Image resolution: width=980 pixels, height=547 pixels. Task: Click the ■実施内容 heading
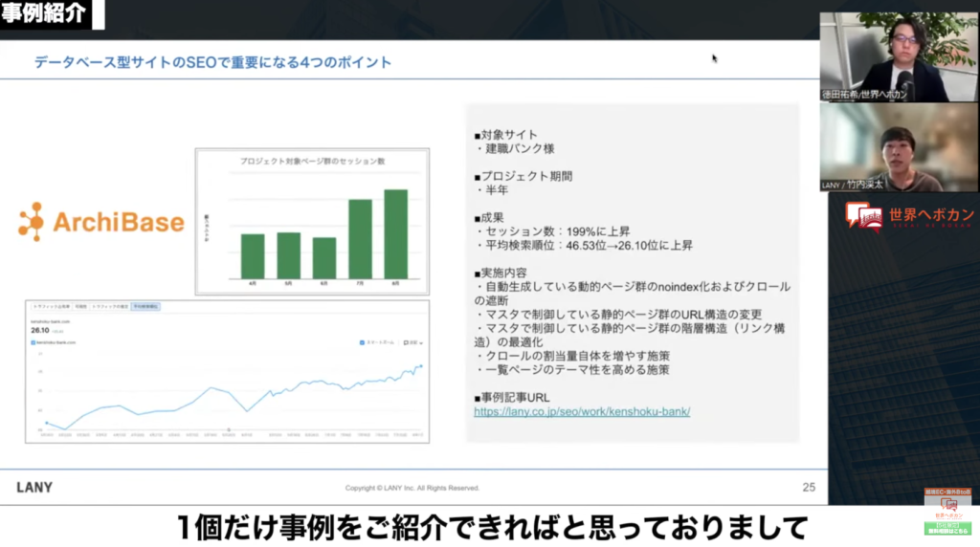tap(500, 273)
